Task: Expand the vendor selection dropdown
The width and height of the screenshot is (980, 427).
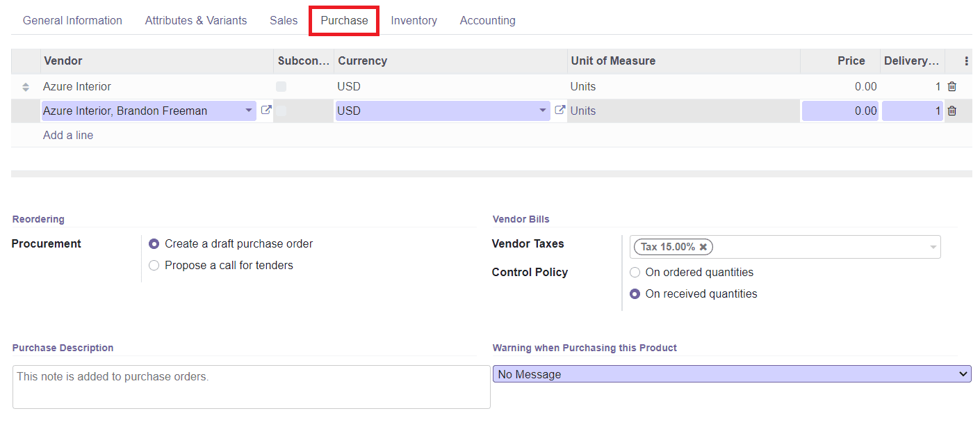Action: [x=249, y=111]
